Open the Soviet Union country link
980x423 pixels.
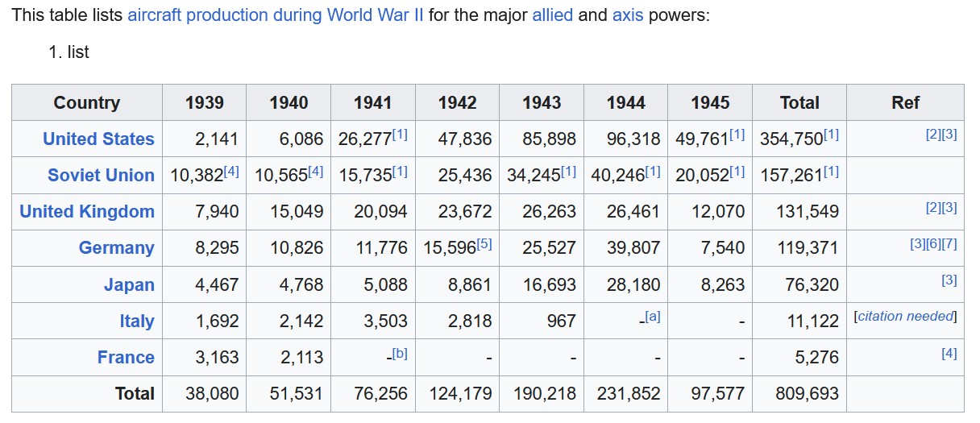point(101,175)
